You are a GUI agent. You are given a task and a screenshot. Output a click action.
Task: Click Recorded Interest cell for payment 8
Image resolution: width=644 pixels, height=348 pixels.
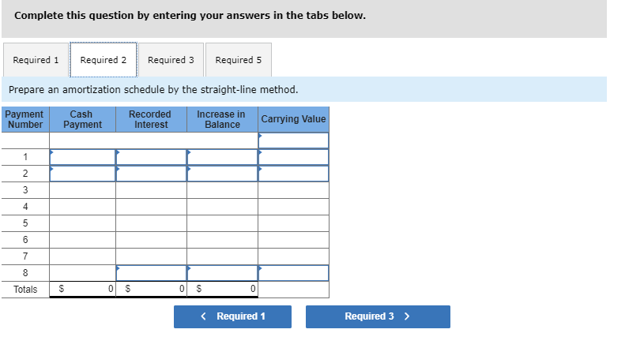151,273
